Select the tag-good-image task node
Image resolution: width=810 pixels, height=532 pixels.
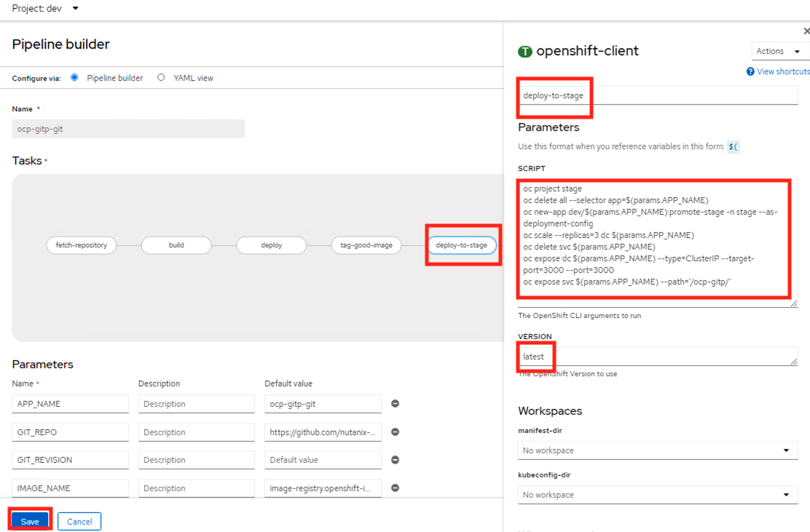pyautogui.click(x=366, y=245)
